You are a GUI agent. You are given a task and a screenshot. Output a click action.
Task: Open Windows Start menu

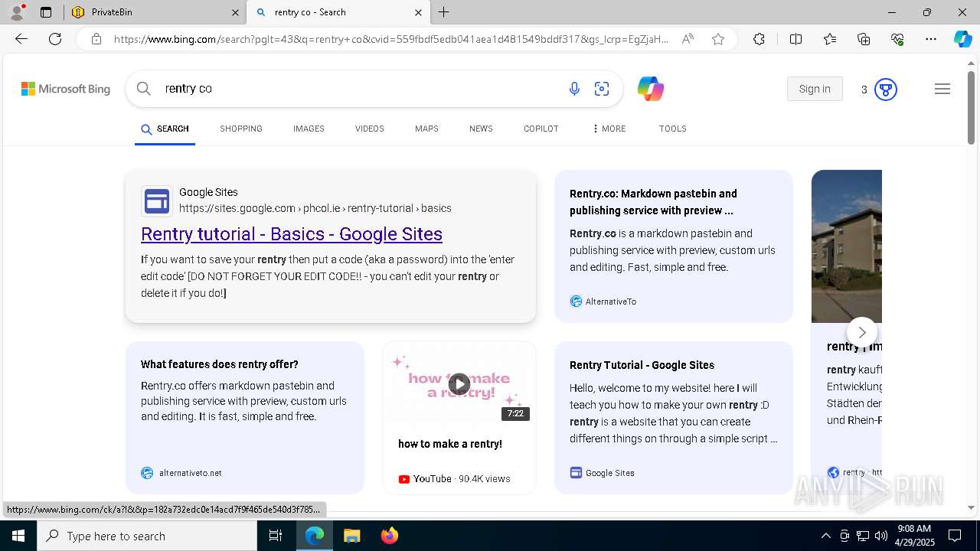click(x=18, y=536)
